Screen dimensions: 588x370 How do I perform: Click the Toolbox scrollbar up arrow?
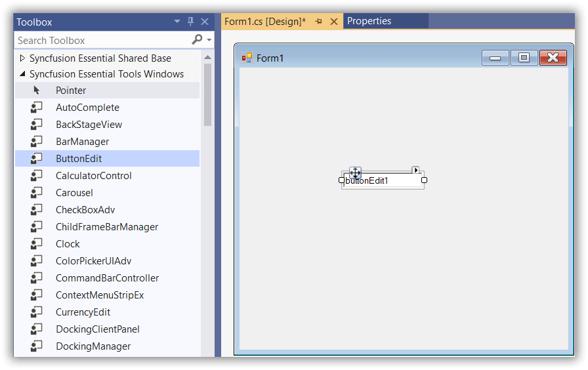click(208, 57)
